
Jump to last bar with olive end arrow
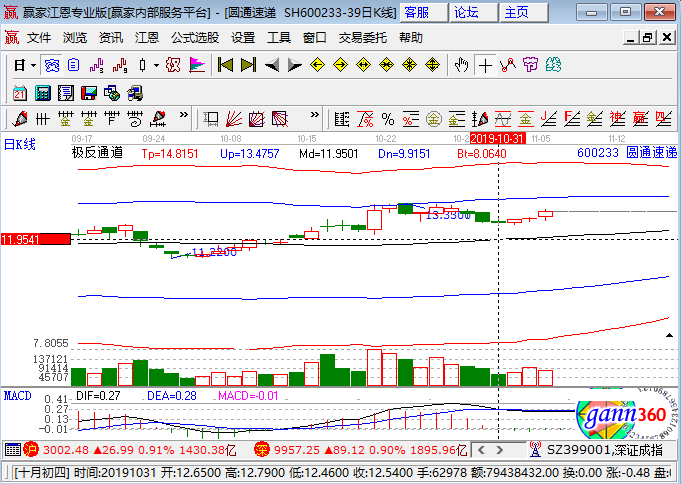pyautogui.click(x=248, y=65)
